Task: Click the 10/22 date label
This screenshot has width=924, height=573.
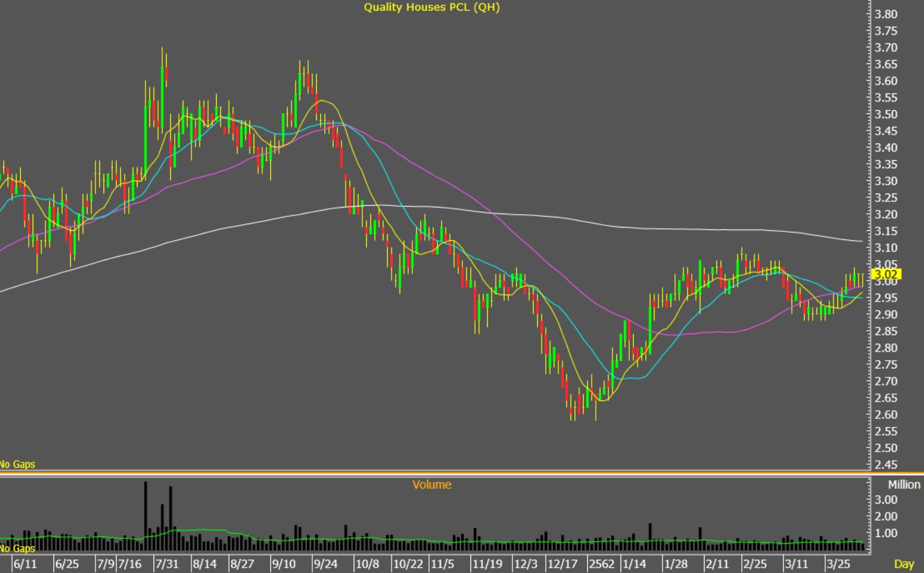Action: coord(408,564)
